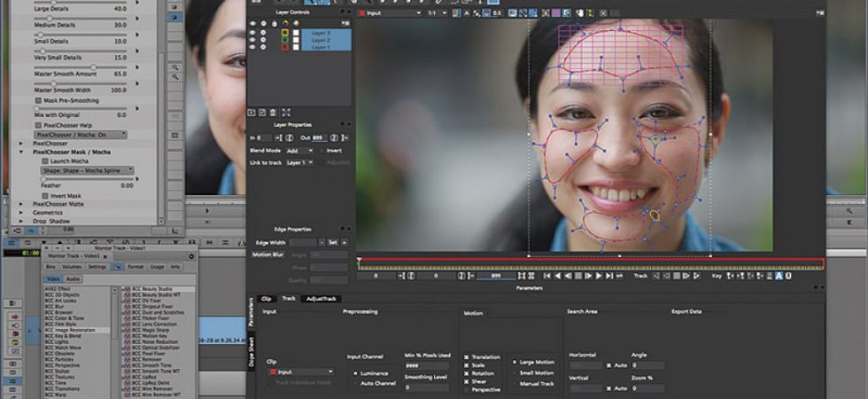
Task: Switch to the AdjustTrack tab
Action: 321,299
